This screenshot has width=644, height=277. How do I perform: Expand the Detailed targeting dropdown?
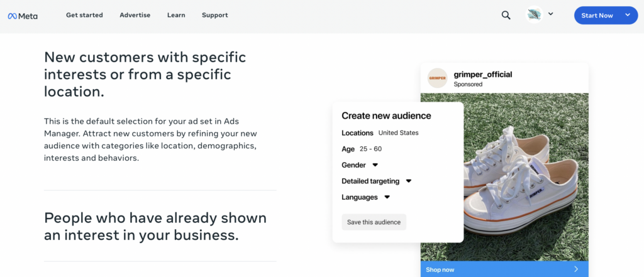(x=409, y=181)
